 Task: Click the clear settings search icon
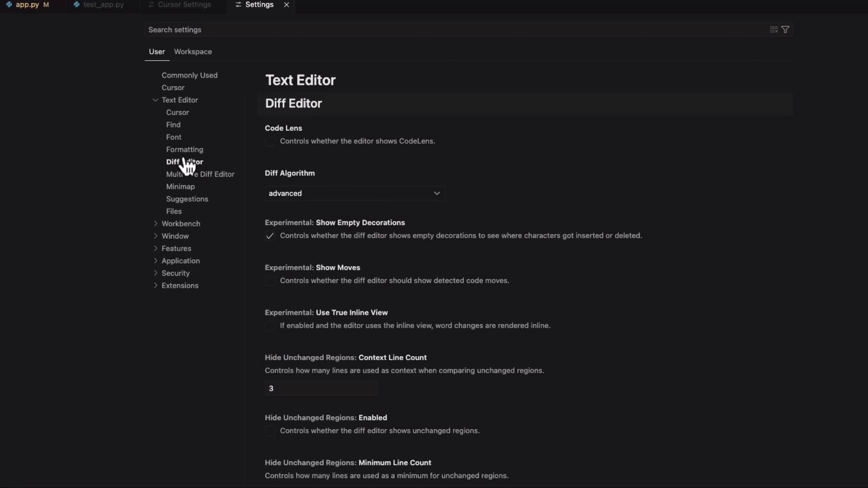pyautogui.click(x=774, y=29)
